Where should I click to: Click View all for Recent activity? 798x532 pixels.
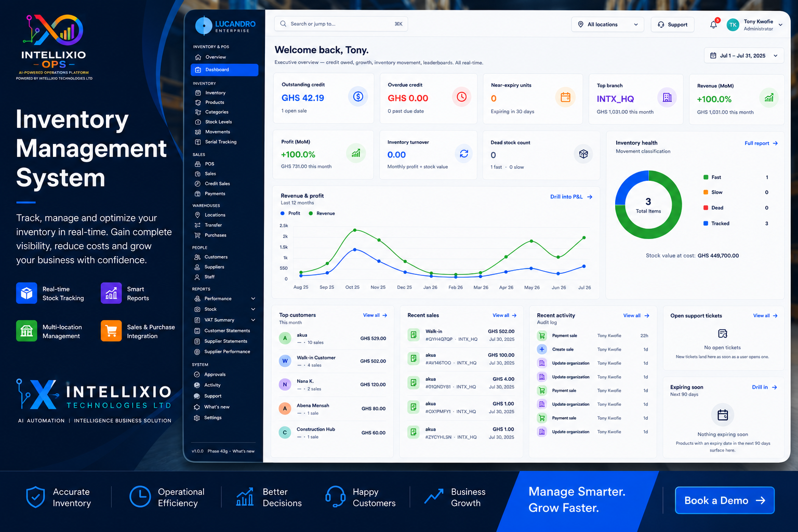click(636, 315)
